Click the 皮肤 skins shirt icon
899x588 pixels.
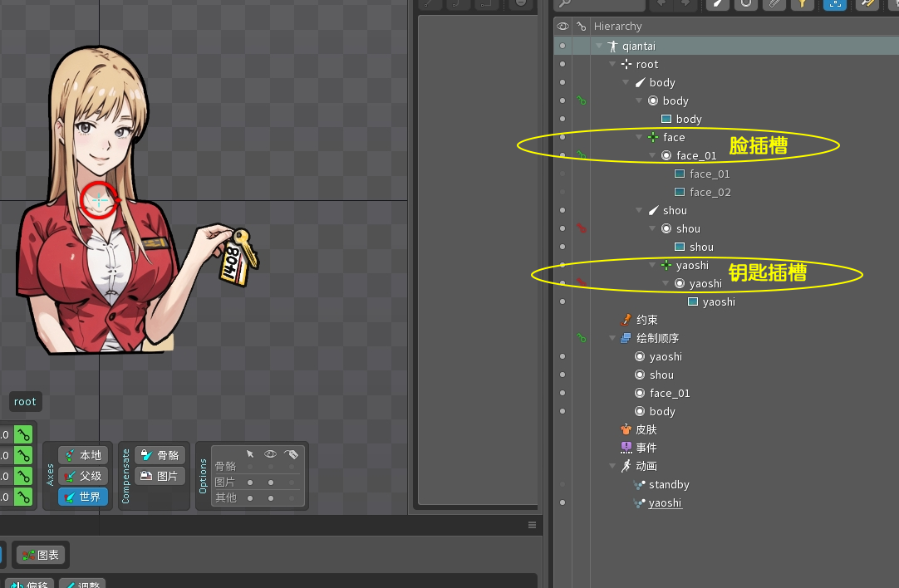pos(626,429)
